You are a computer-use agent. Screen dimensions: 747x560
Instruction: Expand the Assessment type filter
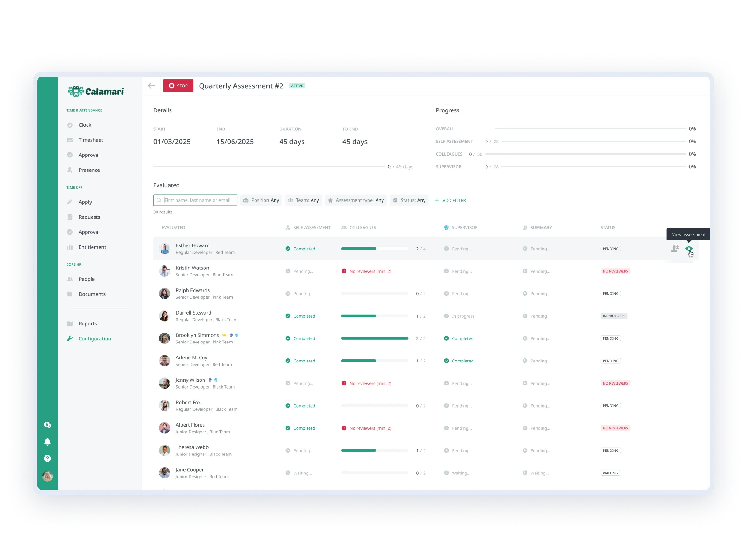click(355, 200)
